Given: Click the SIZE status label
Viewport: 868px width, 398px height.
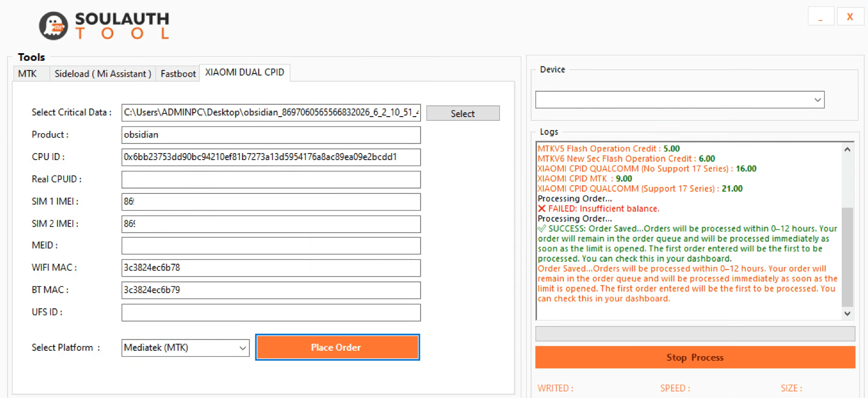Looking at the screenshot, I should point(791,388).
